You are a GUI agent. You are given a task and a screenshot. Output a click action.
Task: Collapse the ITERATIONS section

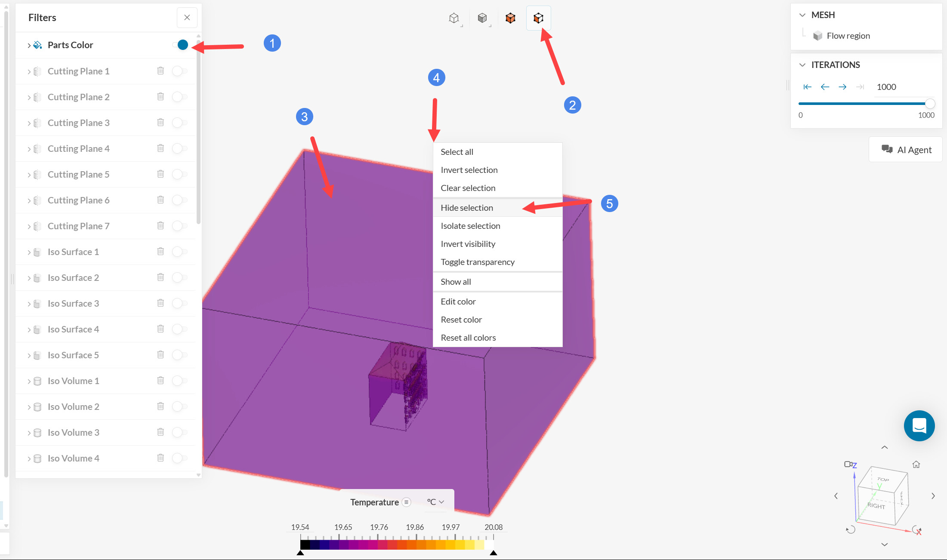click(x=802, y=65)
